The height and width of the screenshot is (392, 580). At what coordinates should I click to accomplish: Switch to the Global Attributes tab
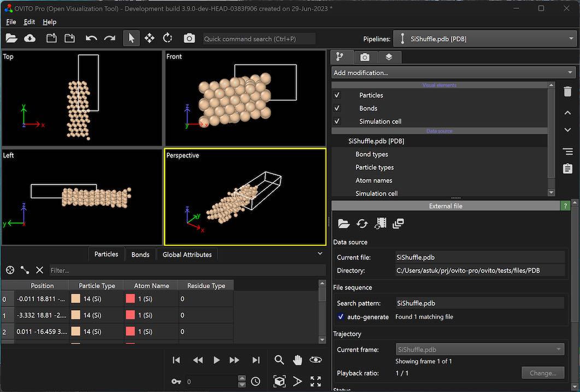[187, 254]
